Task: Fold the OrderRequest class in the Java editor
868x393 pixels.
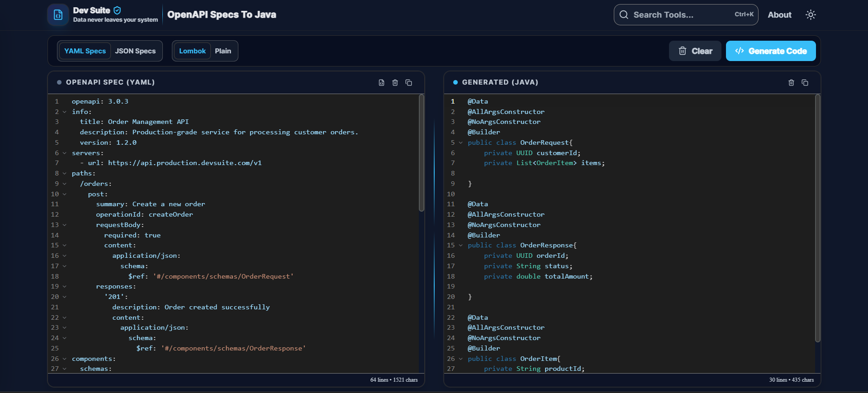Action: point(461,143)
